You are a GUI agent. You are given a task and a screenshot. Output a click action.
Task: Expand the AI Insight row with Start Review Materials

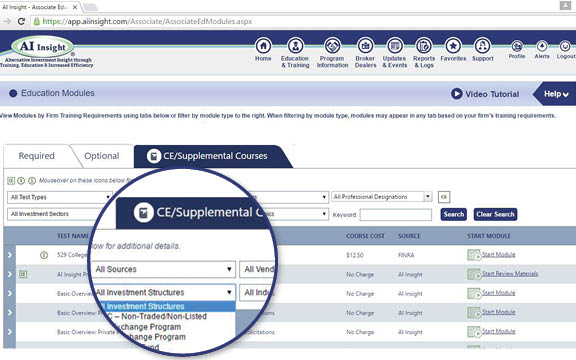[10, 274]
